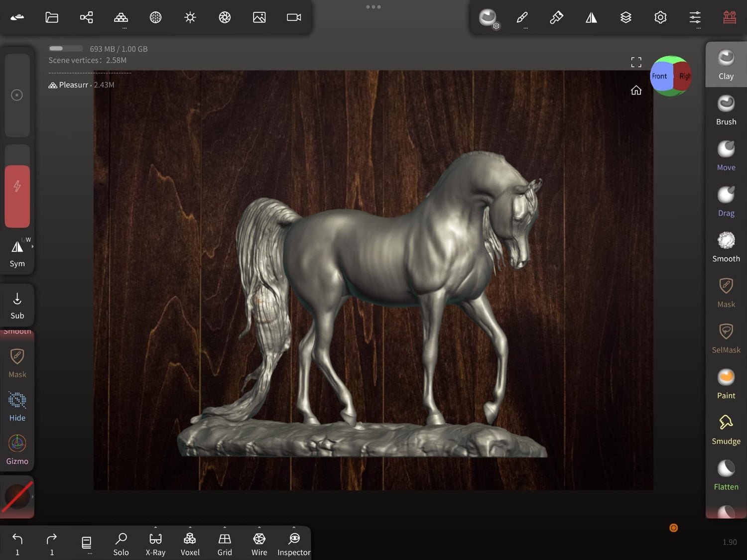Open the camera settings icon

tap(293, 17)
